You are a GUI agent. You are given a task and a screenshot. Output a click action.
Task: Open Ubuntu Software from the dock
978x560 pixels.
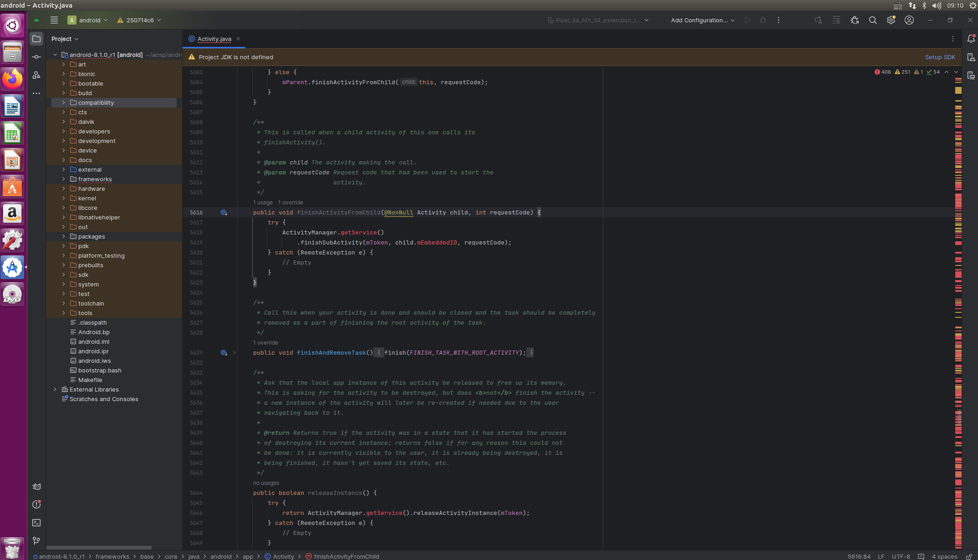[x=12, y=187]
